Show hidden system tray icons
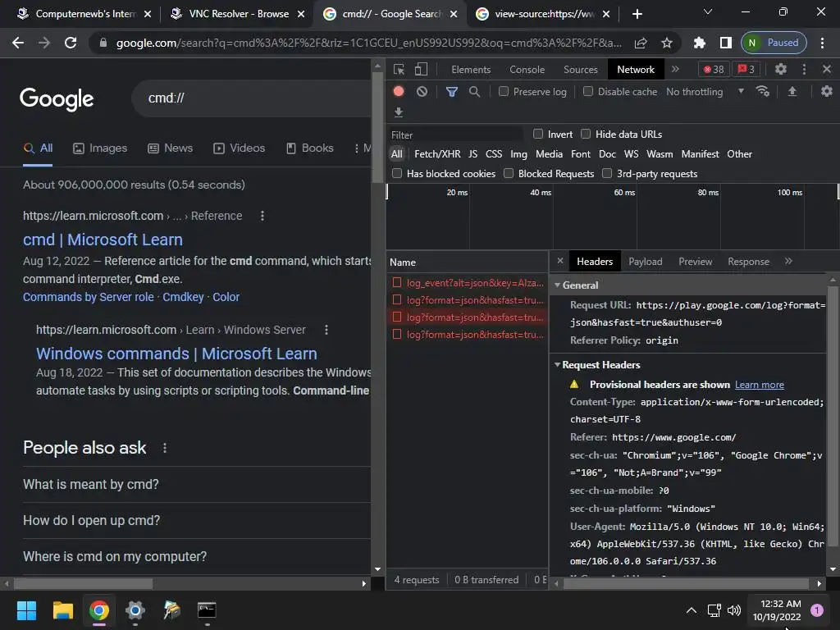 (x=692, y=610)
